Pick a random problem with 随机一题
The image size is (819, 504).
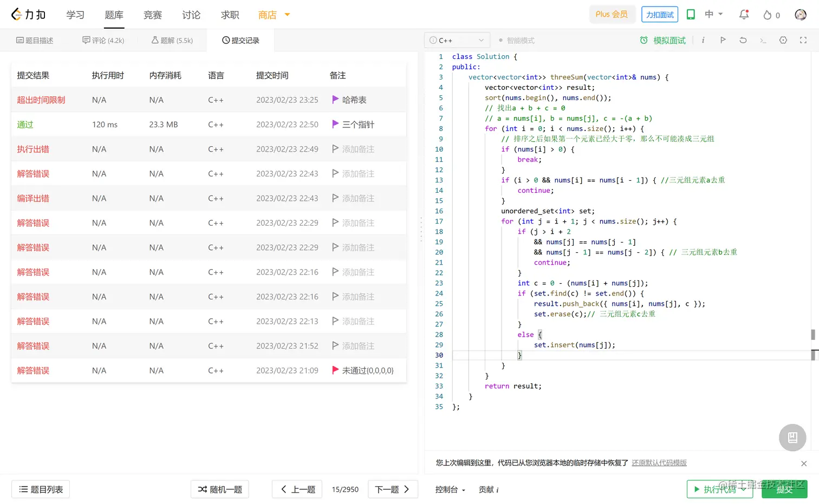coord(219,489)
